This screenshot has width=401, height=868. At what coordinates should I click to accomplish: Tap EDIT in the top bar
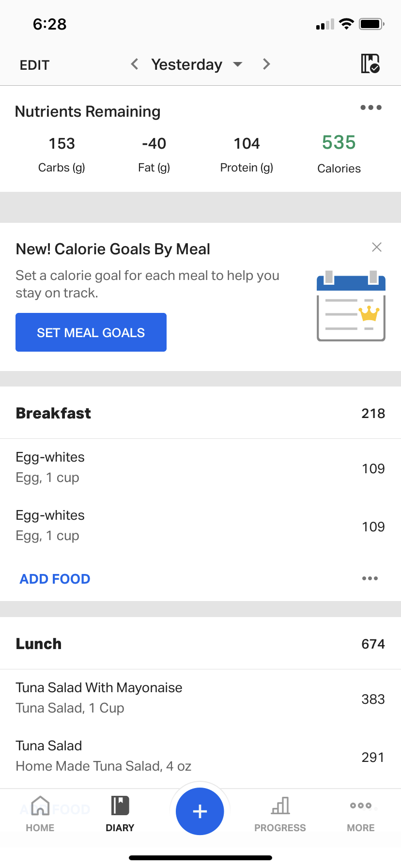click(x=34, y=65)
